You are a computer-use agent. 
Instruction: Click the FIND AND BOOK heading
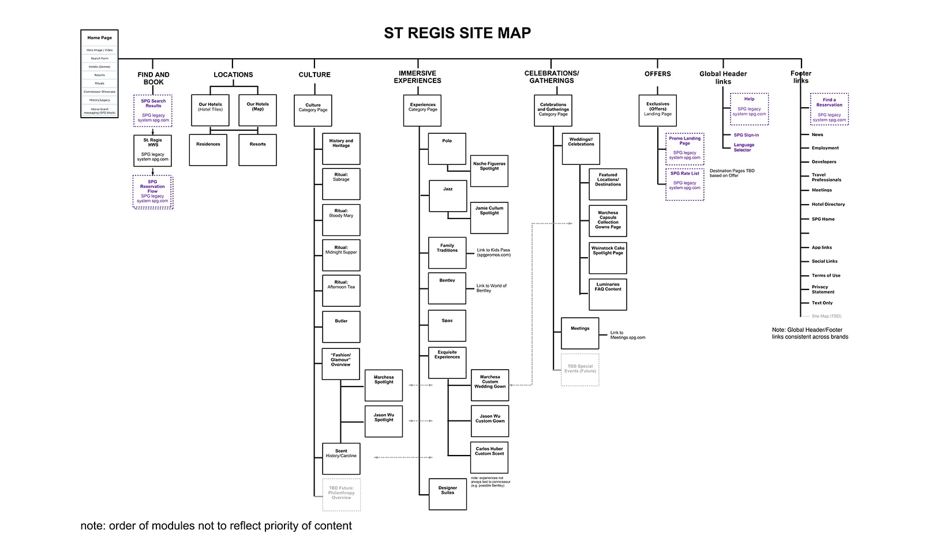(x=153, y=78)
